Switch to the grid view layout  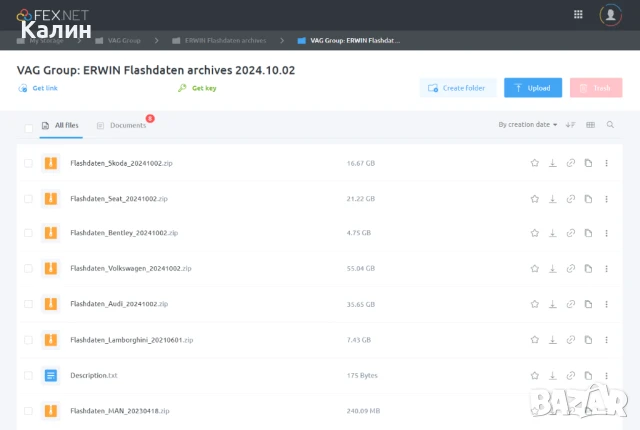[x=590, y=125]
